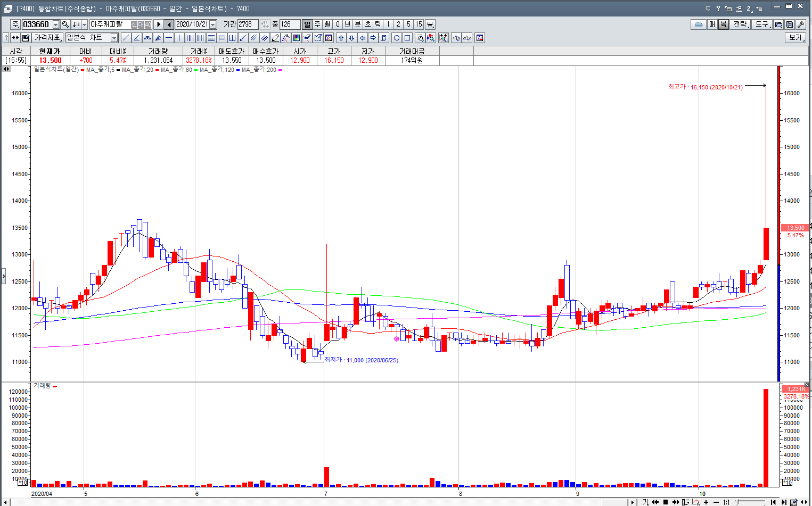The image size is (812, 506).
Task: Save chart with floppy disk icon
Action: 789,24
